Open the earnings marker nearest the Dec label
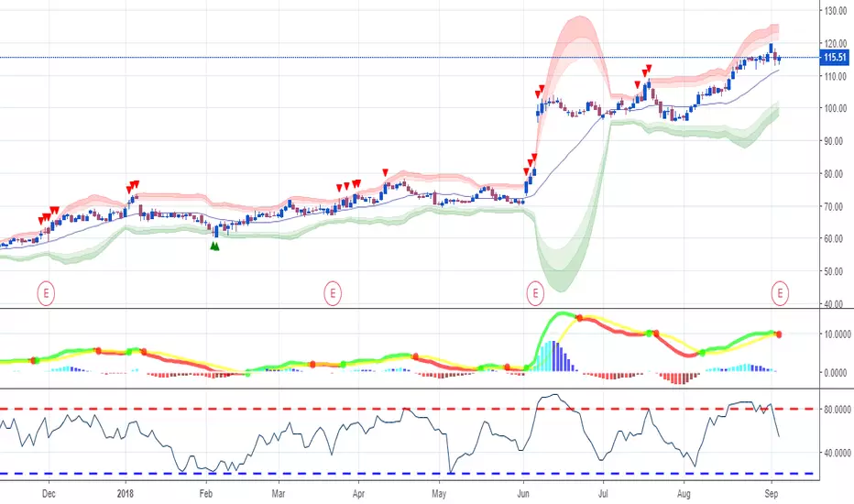The width and height of the screenshot is (854, 504). click(46, 293)
